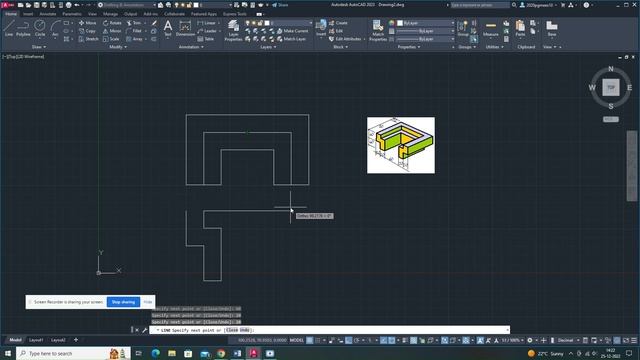The height and width of the screenshot is (360, 640).
Task: Expand the Draw panel
Action: click(x=39, y=47)
